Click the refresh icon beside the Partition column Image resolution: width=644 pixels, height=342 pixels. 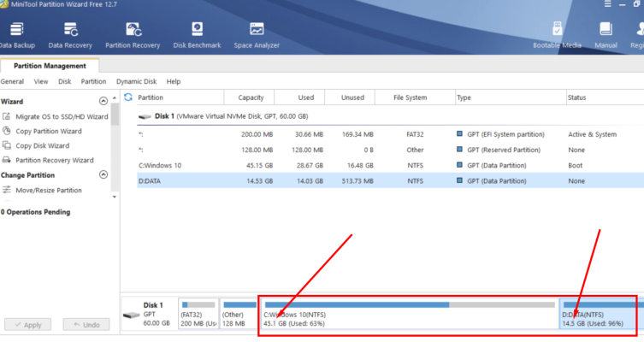click(x=128, y=97)
